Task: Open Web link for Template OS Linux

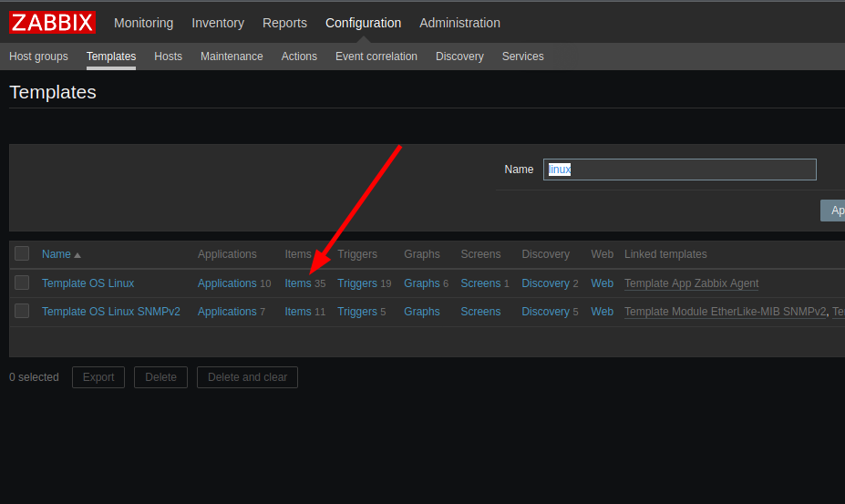Action: click(x=602, y=283)
